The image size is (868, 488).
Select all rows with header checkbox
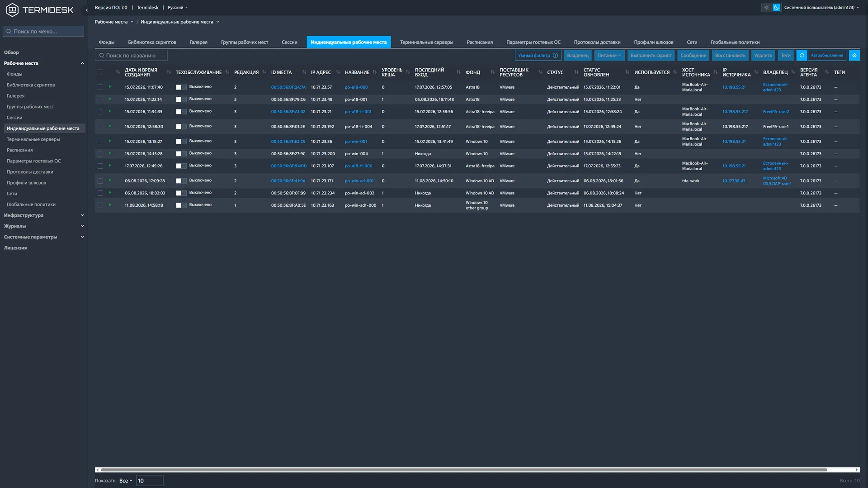[100, 72]
